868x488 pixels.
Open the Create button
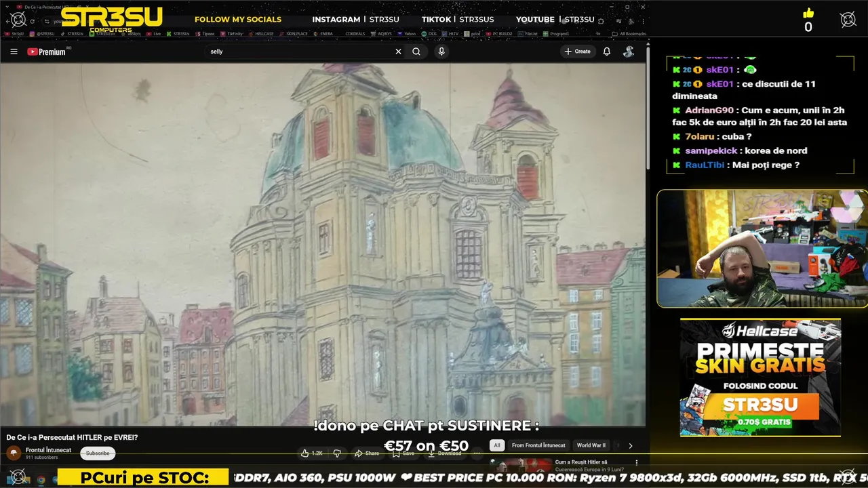[577, 52]
